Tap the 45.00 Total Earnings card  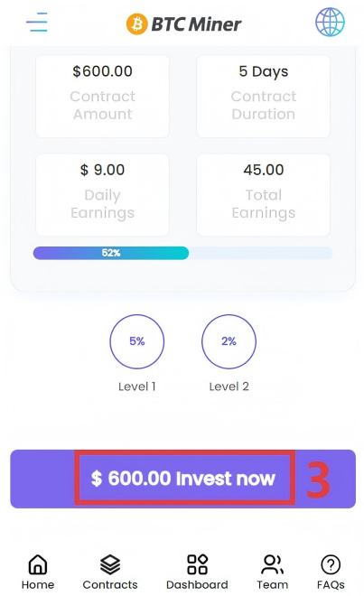coord(263,195)
